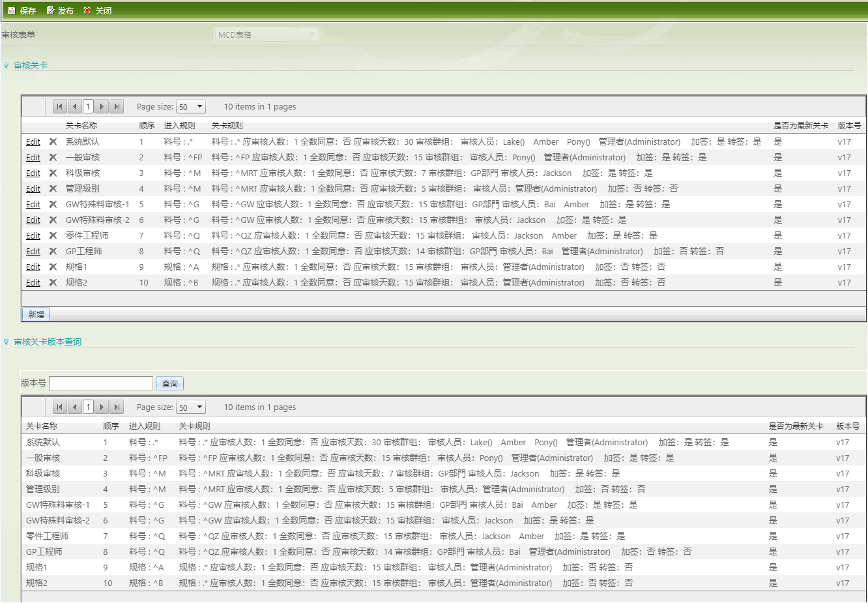Viewport: 868px width, 603px height.
Task: Open the MCD表格 form dropdown
Action: [x=267, y=35]
